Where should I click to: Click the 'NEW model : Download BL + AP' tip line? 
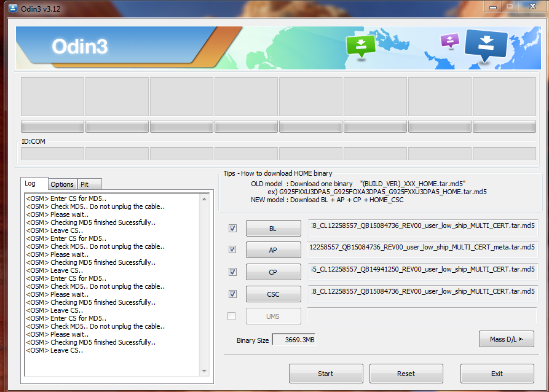[327, 200]
